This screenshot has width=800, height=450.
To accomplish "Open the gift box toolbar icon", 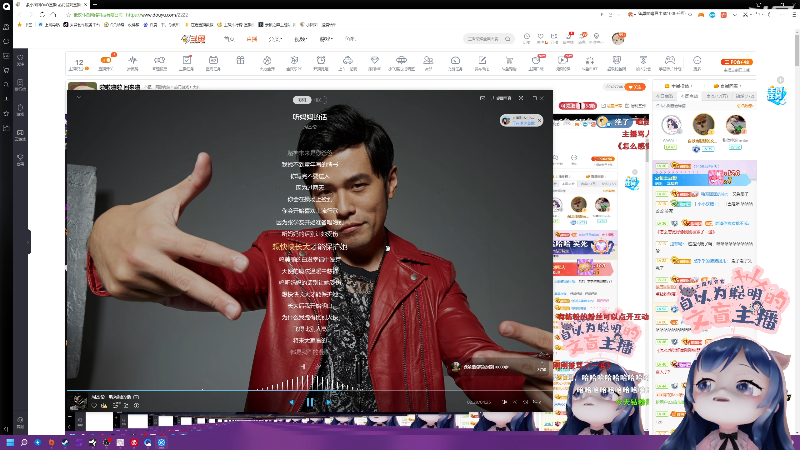I will point(240,61).
